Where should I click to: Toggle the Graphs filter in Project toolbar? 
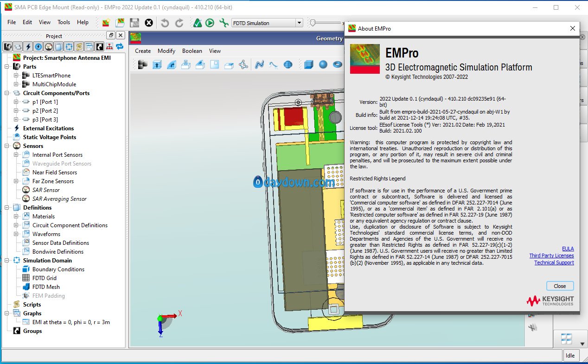click(89, 46)
